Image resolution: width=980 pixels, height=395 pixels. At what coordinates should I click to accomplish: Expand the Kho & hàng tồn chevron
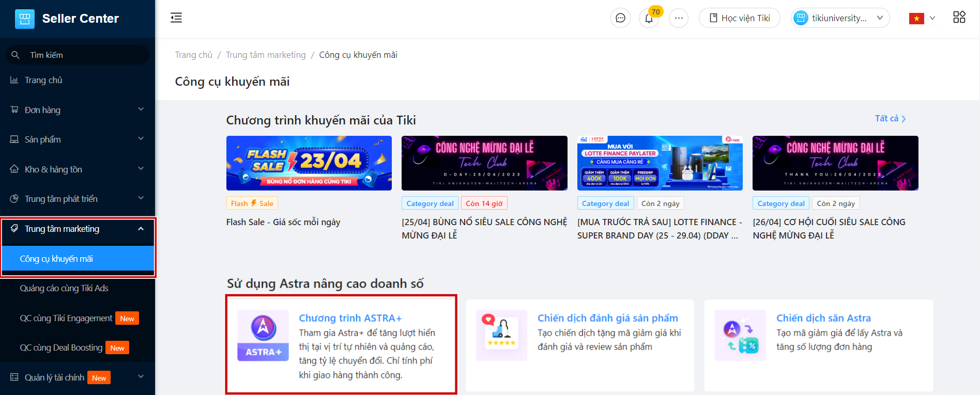[x=141, y=168]
